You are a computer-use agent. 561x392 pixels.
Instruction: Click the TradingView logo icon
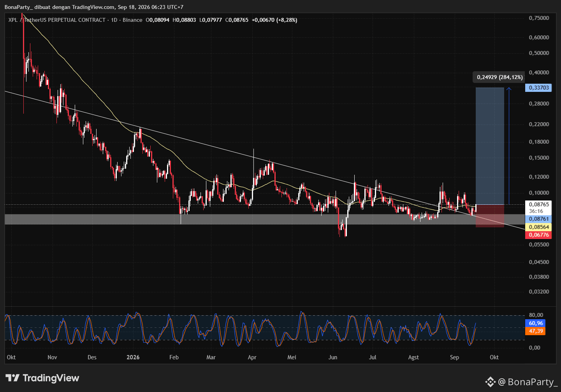[x=12, y=378]
